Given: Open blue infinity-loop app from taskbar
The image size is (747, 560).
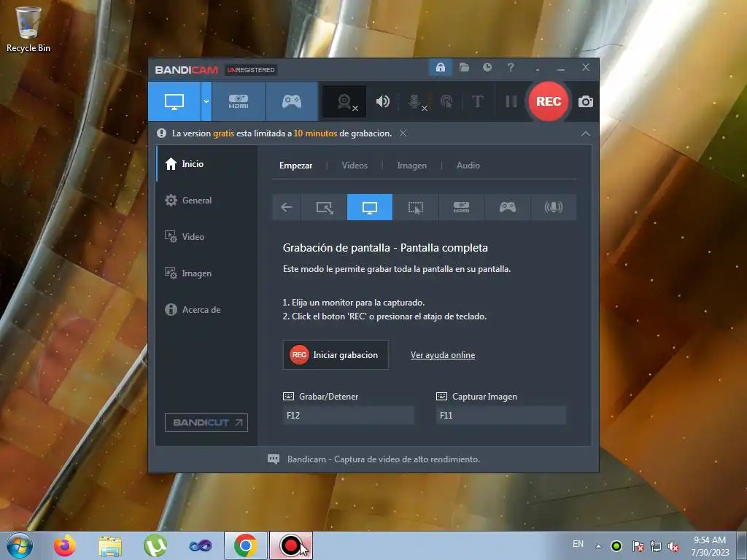Looking at the screenshot, I should coord(201,545).
